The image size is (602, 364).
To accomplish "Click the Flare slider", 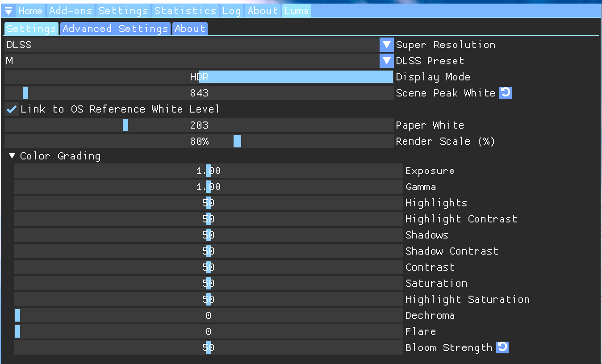I will (x=209, y=331).
